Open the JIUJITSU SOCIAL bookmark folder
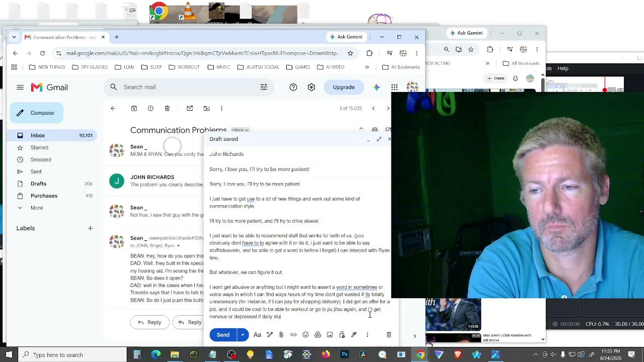This screenshot has width=644, height=362. [258, 67]
